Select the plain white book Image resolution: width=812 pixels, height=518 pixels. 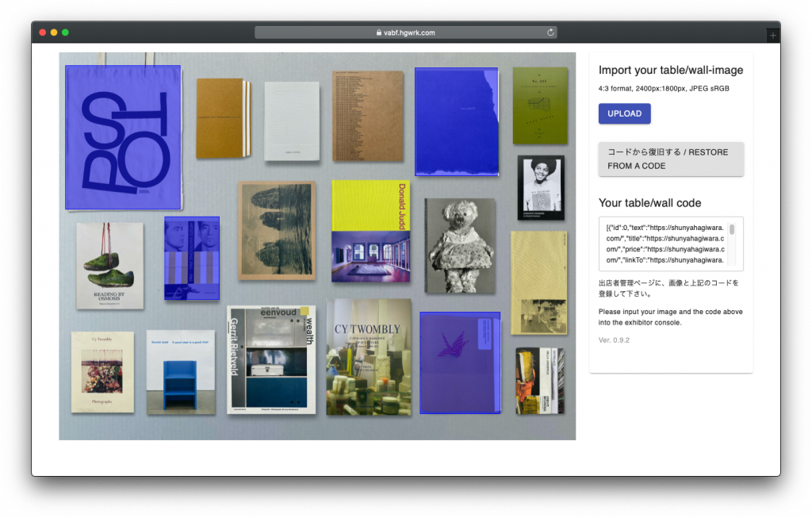point(292,121)
